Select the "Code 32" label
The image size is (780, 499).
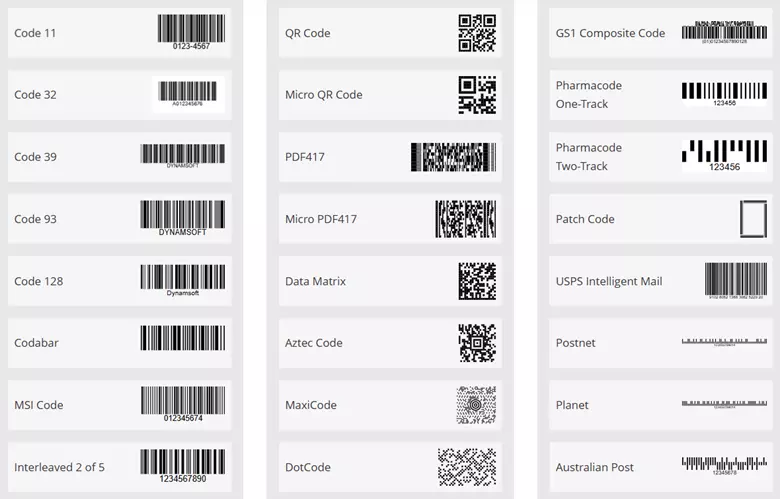coord(35,95)
